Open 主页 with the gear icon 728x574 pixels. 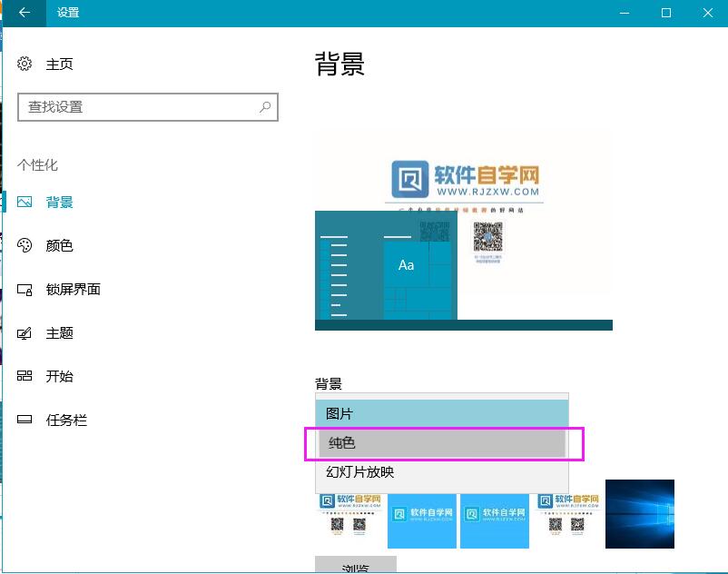tap(26, 64)
